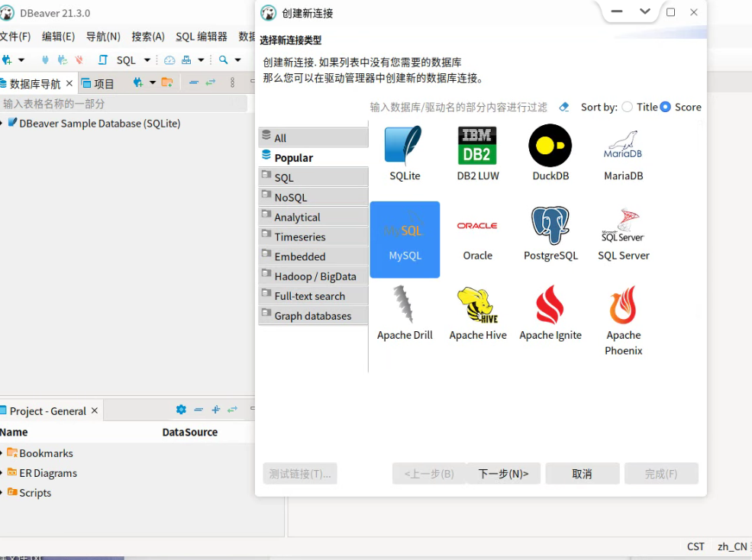Screen dimensions: 752x560
Task: Open the SQL 编辑器 menu
Action: pos(202,37)
